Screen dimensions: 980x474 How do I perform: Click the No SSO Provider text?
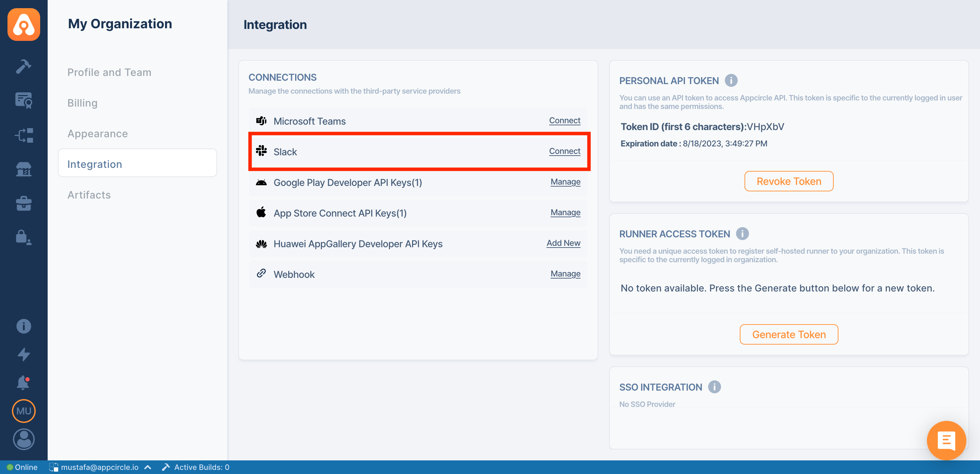pos(647,404)
